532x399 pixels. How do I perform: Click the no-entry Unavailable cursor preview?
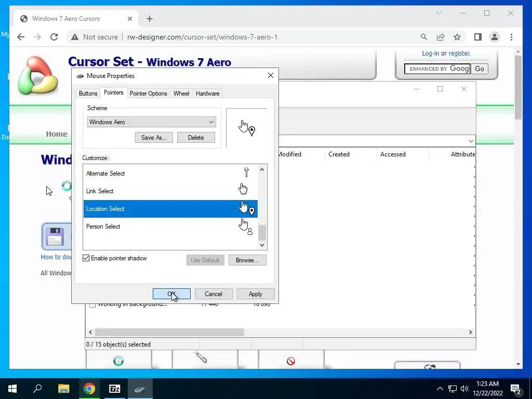[291, 361]
